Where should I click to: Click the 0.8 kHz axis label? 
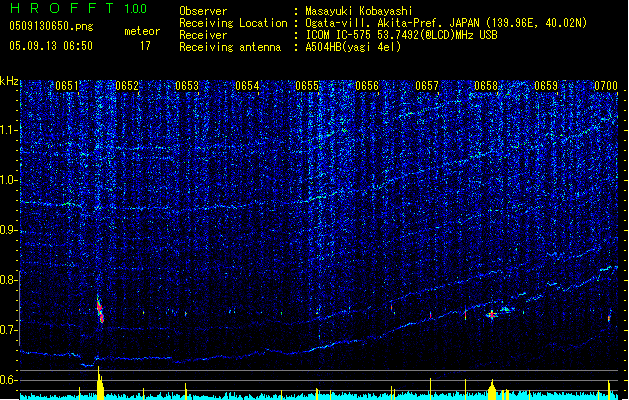point(9,280)
